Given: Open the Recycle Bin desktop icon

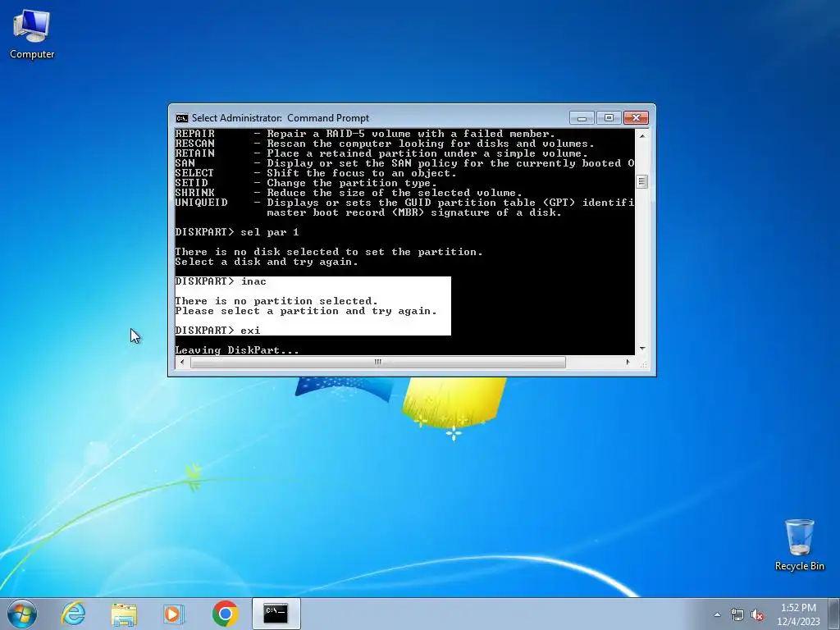Looking at the screenshot, I should pos(799,545).
